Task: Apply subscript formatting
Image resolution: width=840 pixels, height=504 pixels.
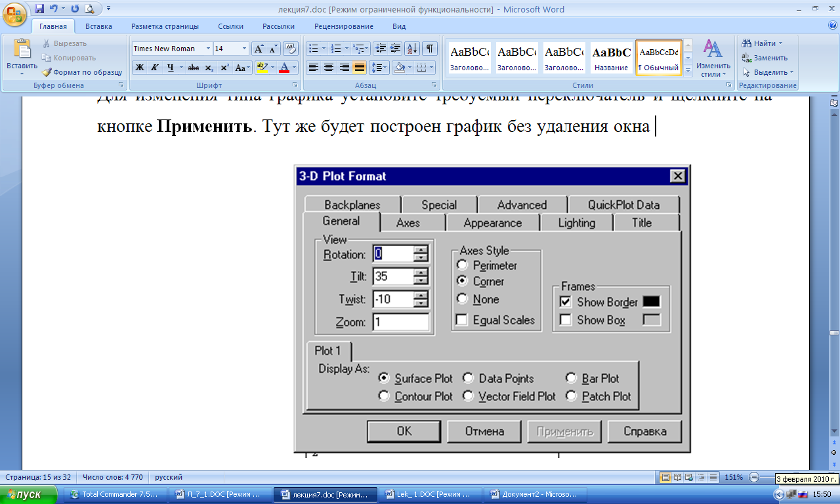Action: 209,67
